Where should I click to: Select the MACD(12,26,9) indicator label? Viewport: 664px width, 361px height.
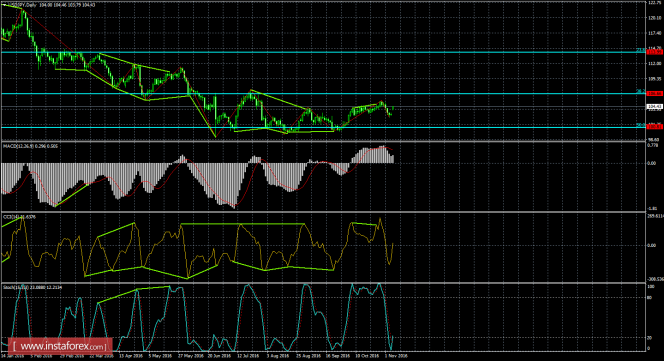click(x=30, y=146)
